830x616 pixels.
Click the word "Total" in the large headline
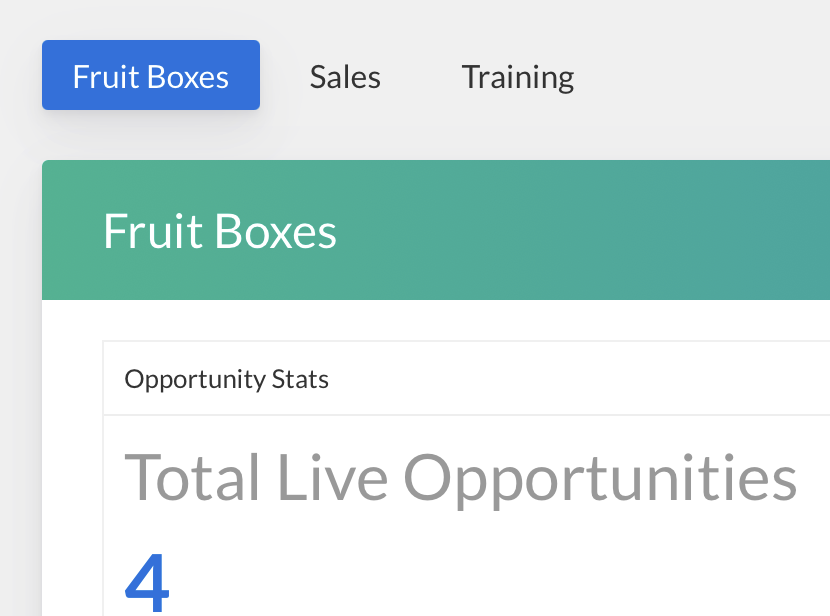point(193,478)
